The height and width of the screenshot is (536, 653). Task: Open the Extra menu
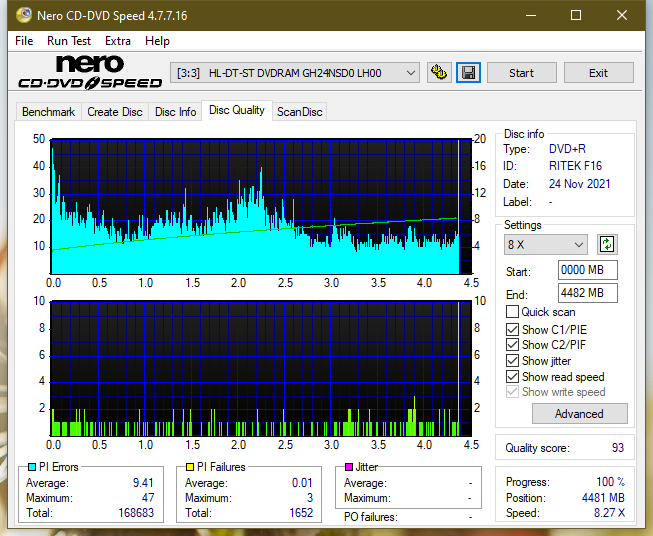coord(118,41)
